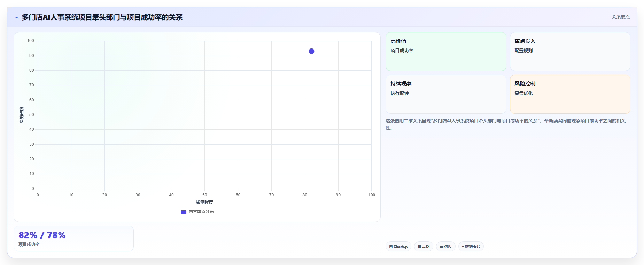644x265 pixels.
Task: Click the chart title heading text
Action: tap(102, 17)
